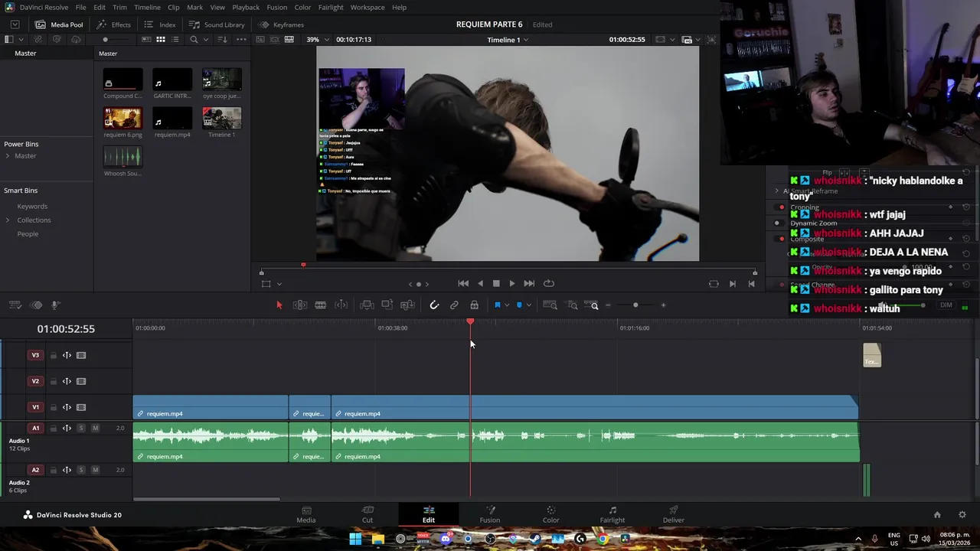Open the Keyframes panel
The width and height of the screenshot is (980, 551).
tap(281, 24)
